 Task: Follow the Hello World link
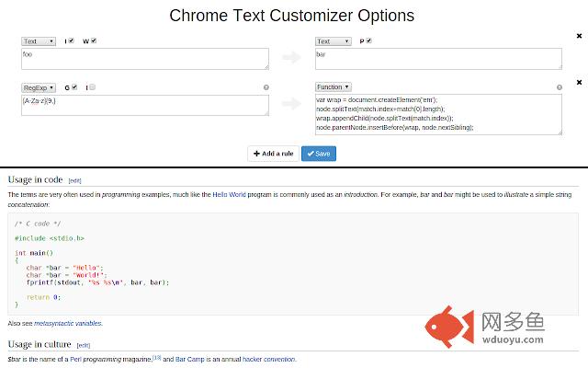coord(229,194)
